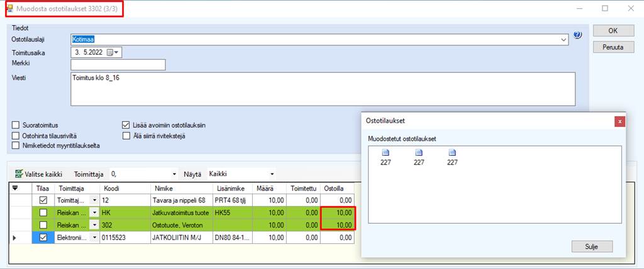
Task: Click into the Merkki text field
Action: (x=118, y=65)
